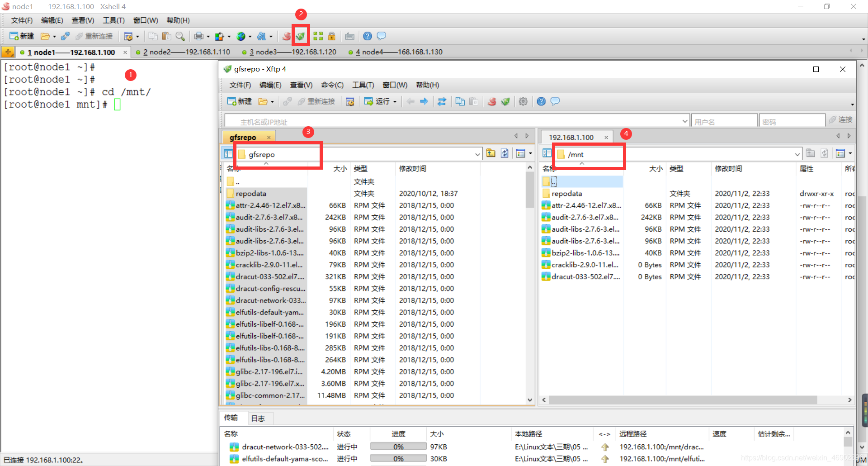
Task: Close the gfsrepo local tab
Action: click(269, 138)
